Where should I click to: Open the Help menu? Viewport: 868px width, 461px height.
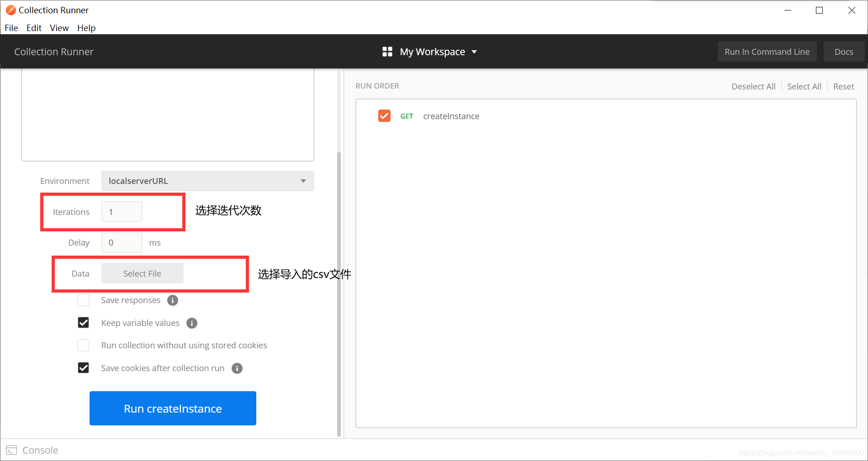[86, 28]
